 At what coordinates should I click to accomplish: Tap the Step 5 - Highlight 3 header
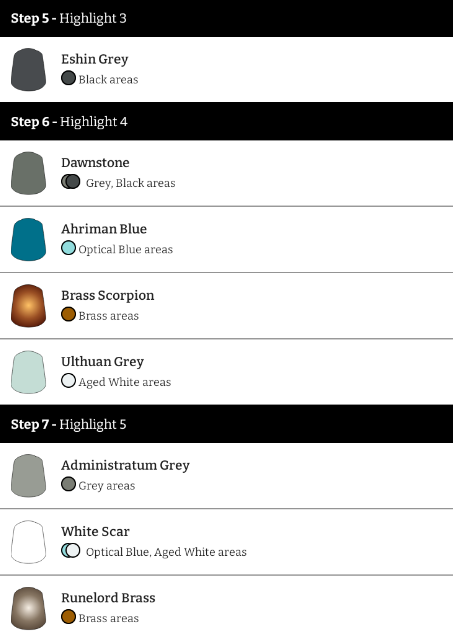(x=226, y=18)
